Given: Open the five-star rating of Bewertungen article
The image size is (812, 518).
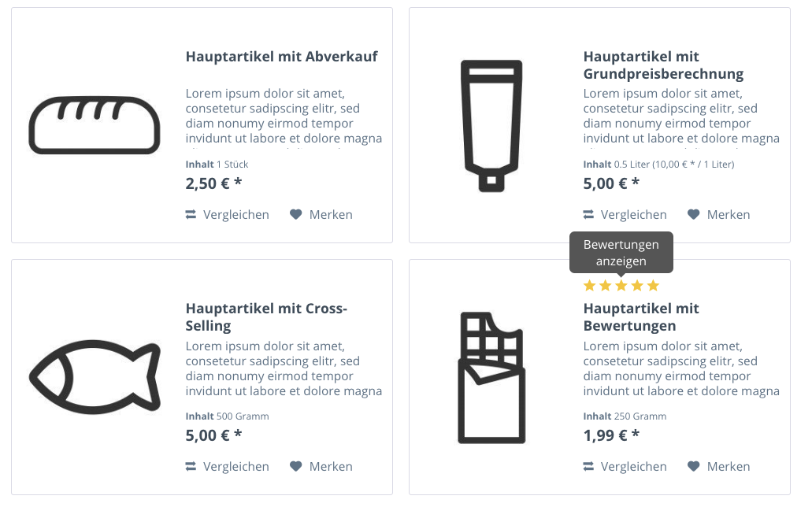Looking at the screenshot, I should tap(621, 285).
